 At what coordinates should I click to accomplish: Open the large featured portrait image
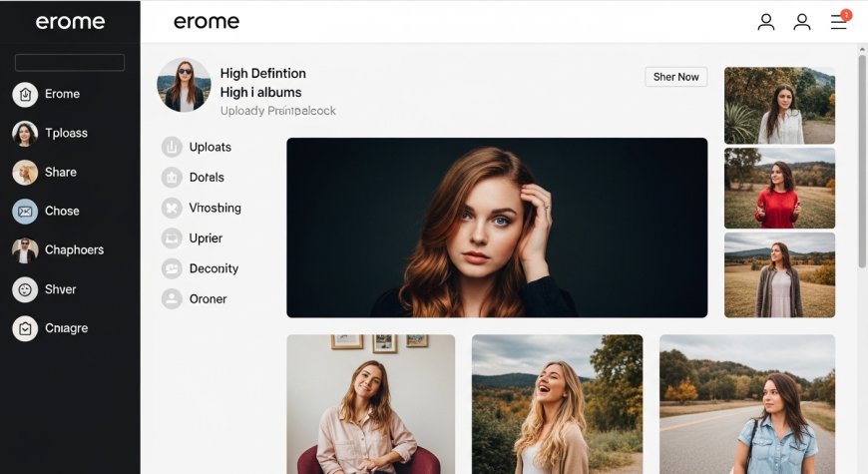coord(497,228)
